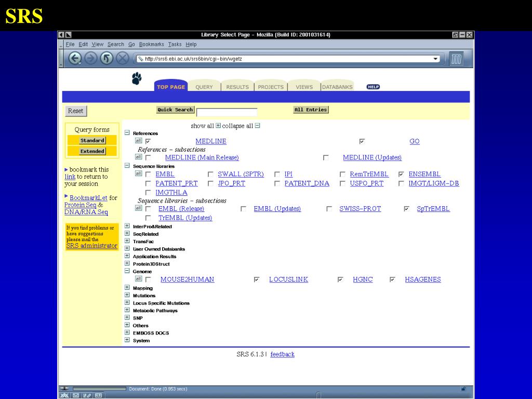Screen dimensions: 532x399
Task: Click the Reset button
Action: (x=76, y=111)
